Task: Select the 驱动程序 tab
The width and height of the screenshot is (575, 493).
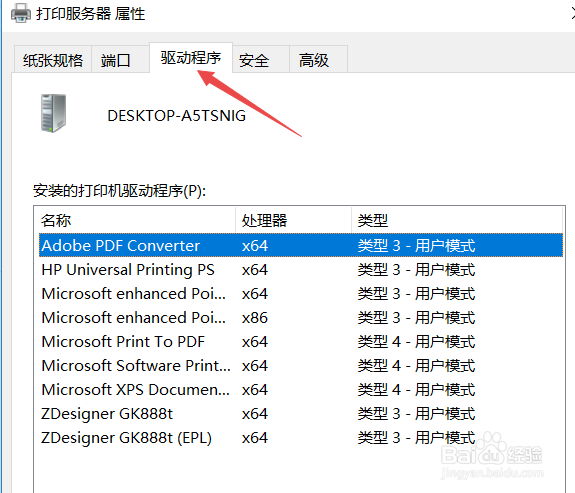Action: (x=191, y=58)
